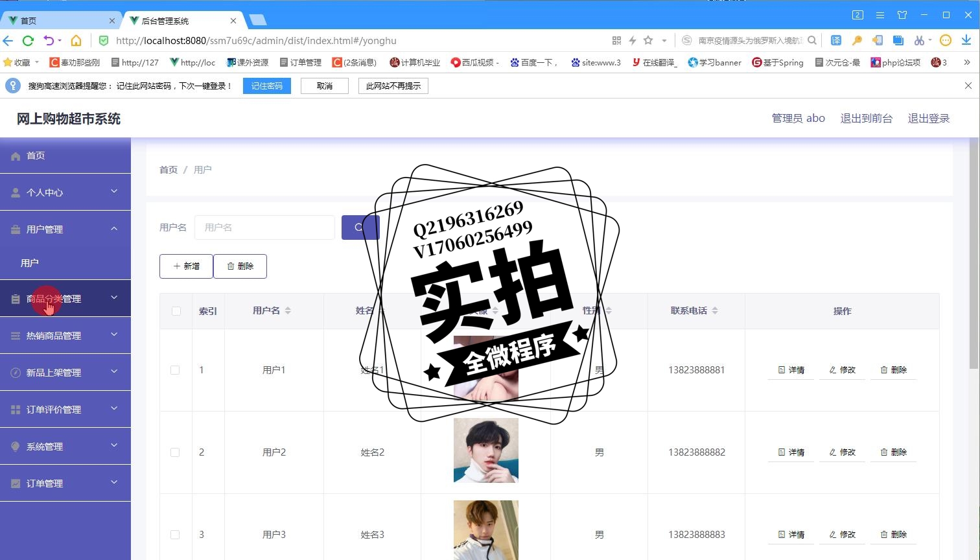Viewport: 980px width, 560px height.
Task: Click 新增 add button
Action: click(186, 266)
